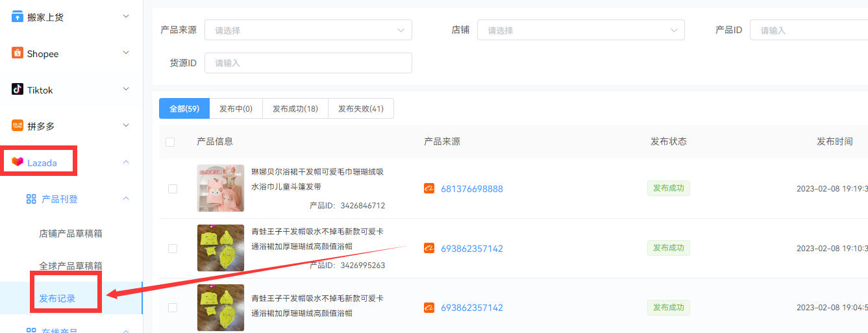Check the last 青蛙王子干发帽 row

173,308
